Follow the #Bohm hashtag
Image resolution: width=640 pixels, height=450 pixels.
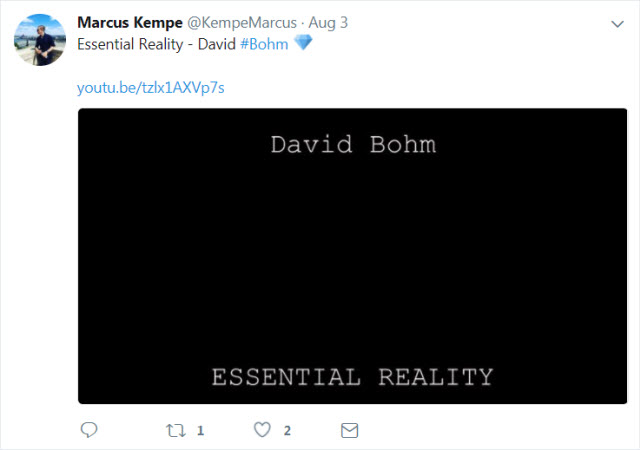click(x=264, y=44)
